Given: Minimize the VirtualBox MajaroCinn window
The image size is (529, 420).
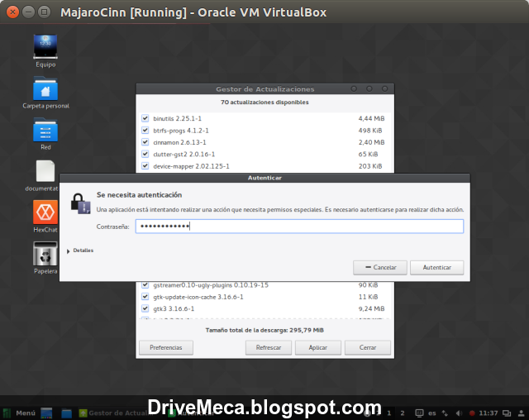Looking at the screenshot, I should (28, 12).
